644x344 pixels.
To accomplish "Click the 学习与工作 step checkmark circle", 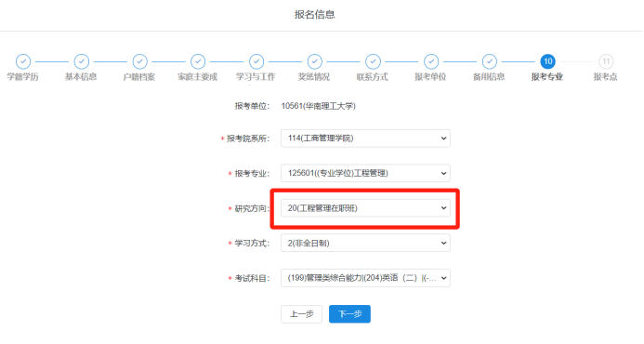I will click(x=256, y=61).
